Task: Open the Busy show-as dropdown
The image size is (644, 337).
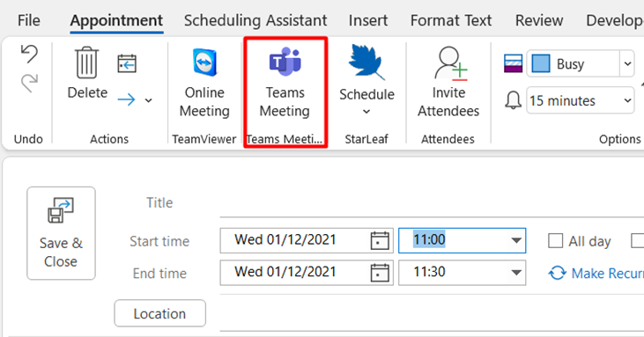Action: [627, 64]
